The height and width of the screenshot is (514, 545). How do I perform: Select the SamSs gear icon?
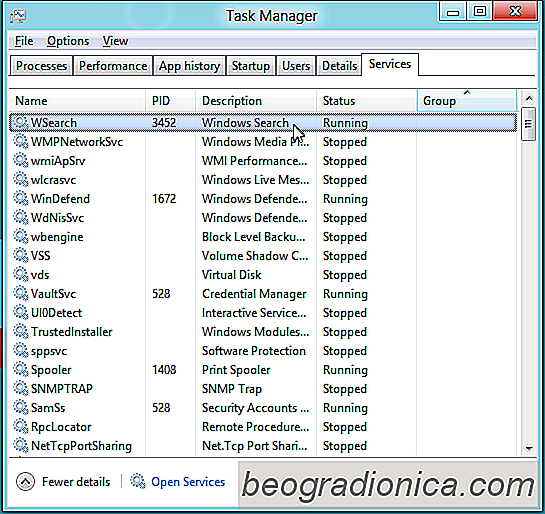pyautogui.click(x=21, y=408)
